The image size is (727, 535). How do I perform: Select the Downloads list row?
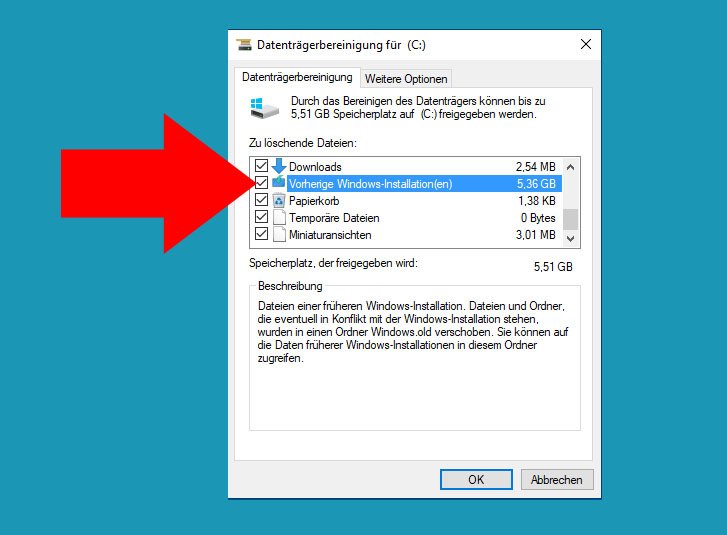pos(408,166)
